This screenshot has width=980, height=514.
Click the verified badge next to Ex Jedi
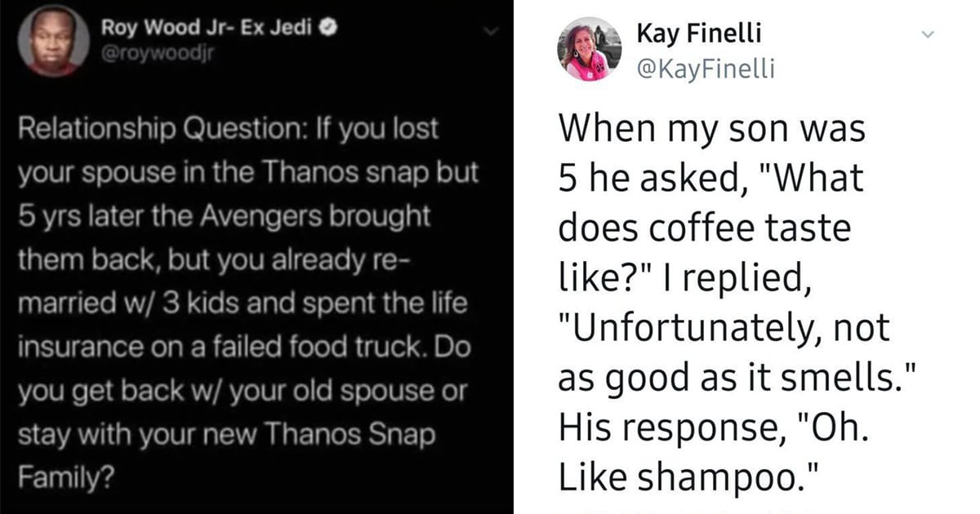click(323, 27)
